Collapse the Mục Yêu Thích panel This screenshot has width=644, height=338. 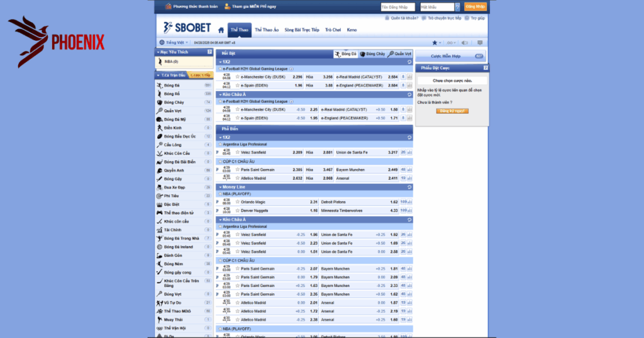click(158, 52)
